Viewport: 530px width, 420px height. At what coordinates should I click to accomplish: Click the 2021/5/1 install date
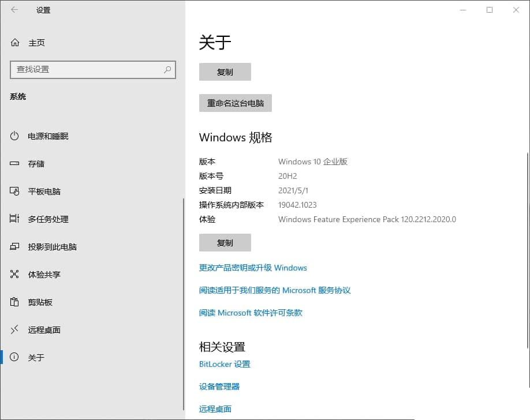293,190
